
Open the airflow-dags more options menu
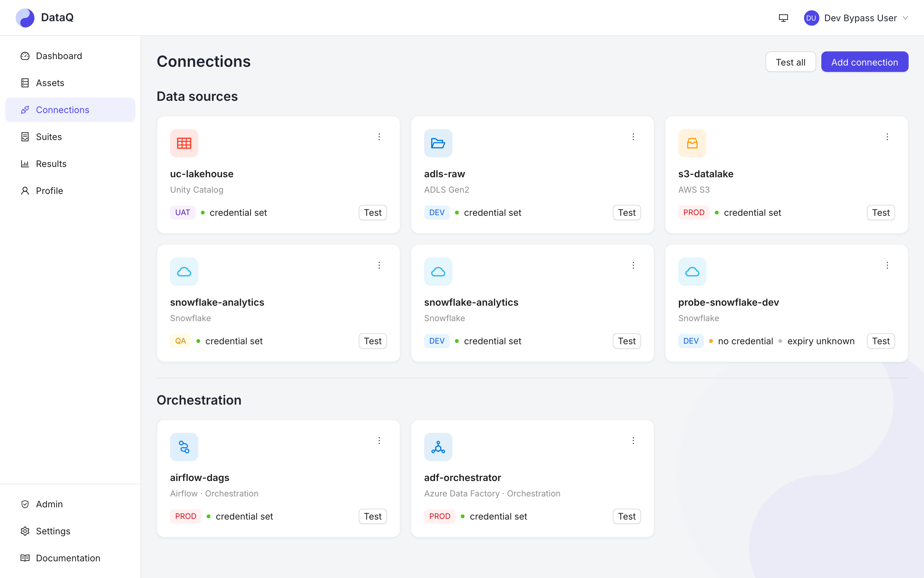pos(379,441)
